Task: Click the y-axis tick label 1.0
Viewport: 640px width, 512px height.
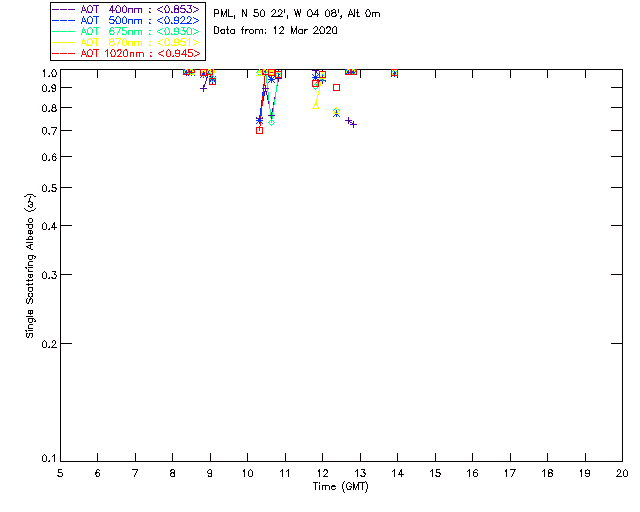Action: (x=49, y=74)
